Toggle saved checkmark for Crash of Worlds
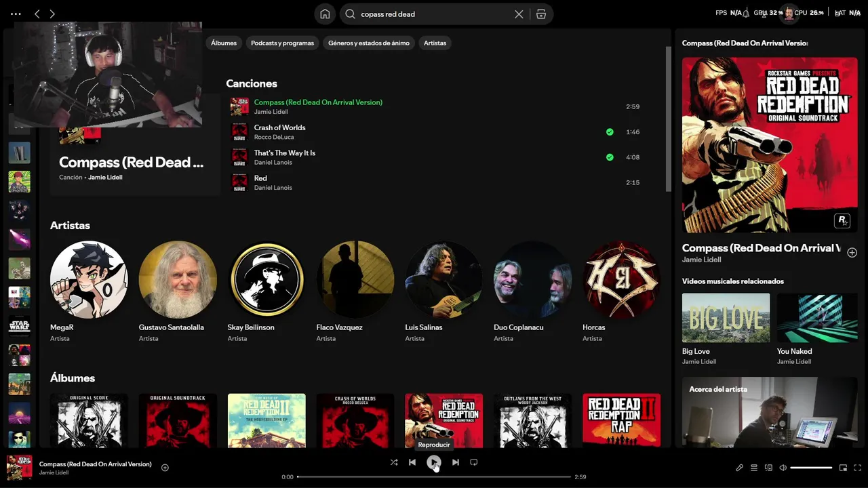The height and width of the screenshot is (488, 868). (610, 132)
